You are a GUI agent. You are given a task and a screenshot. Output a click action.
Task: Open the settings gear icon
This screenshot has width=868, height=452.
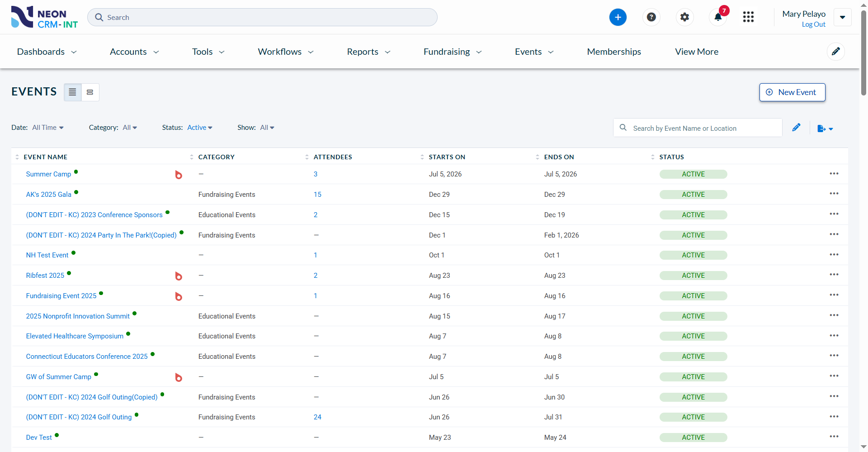[x=684, y=17]
